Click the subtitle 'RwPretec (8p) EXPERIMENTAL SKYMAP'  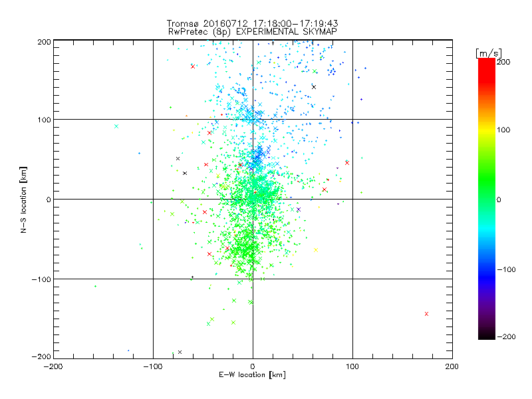(253, 32)
